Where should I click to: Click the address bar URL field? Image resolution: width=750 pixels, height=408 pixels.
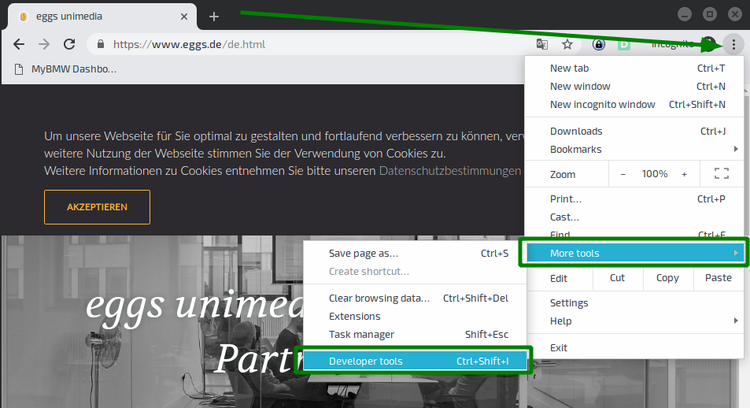tap(300, 45)
